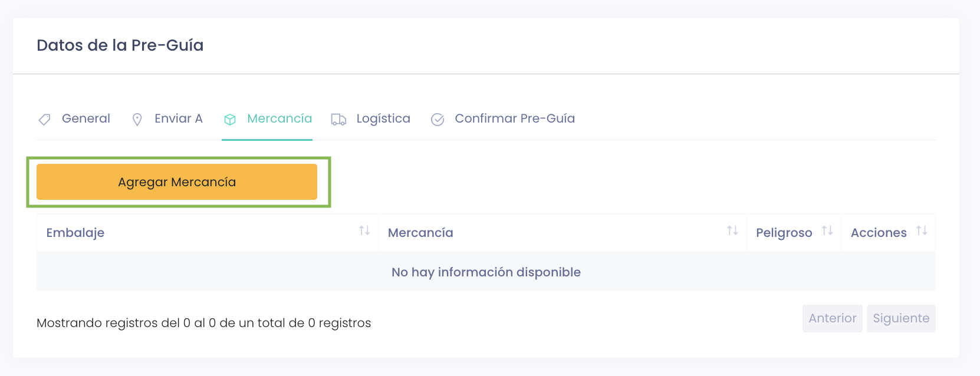Click the 'No hay información disponible' row
Image resolution: width=980 pixels, height=376 pixels.
(486, 272)
